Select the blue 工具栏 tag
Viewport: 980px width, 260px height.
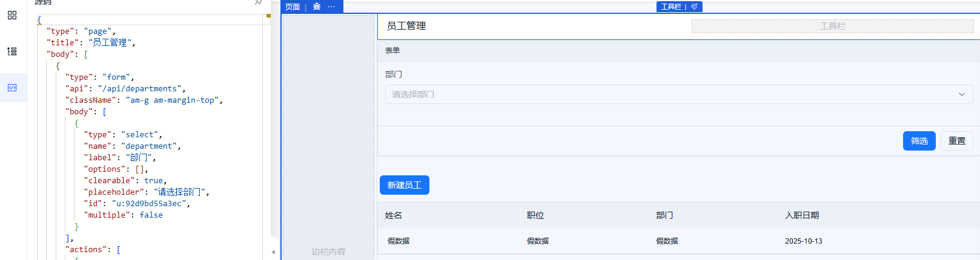[x=670, y=7]
